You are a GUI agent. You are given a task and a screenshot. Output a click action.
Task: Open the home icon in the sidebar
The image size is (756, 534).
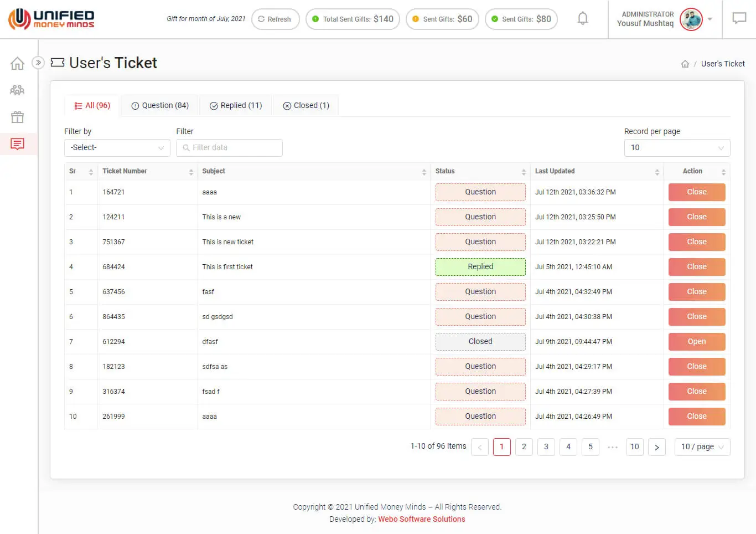(x=18, y=64)
